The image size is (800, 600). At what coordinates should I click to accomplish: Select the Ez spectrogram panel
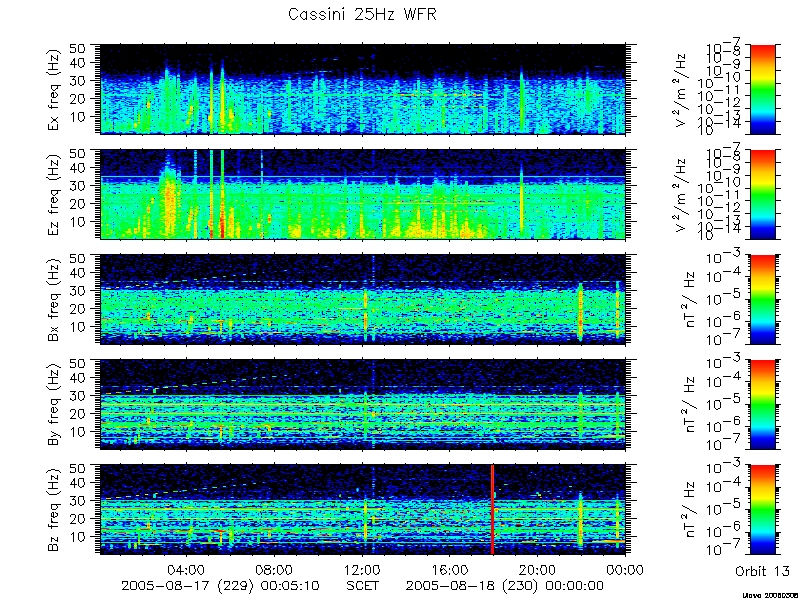click(363, 194)
